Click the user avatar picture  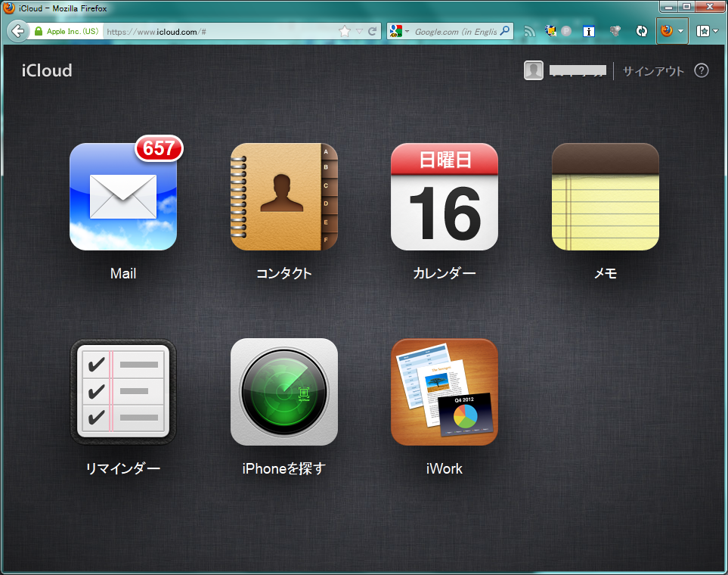coord(534,70)
